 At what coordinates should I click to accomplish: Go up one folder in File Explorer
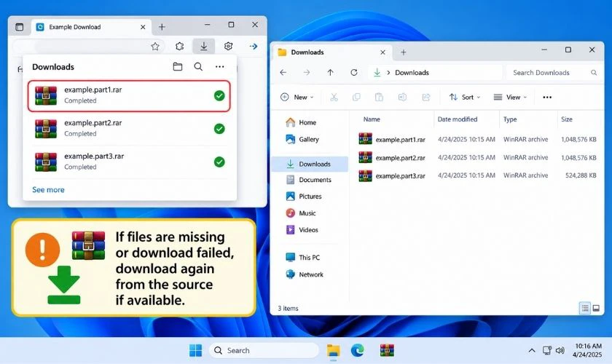pyautogui.click(x=330, y=73)
